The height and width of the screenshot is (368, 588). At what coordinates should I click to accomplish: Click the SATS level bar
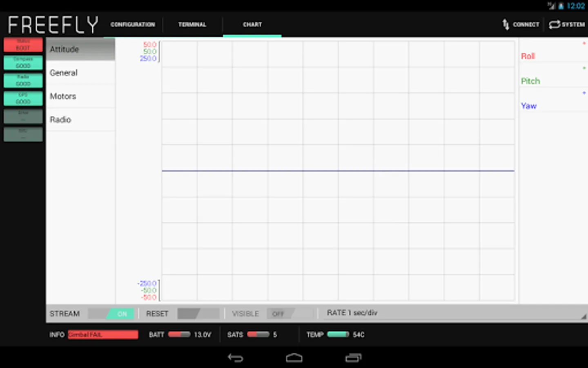258,334
